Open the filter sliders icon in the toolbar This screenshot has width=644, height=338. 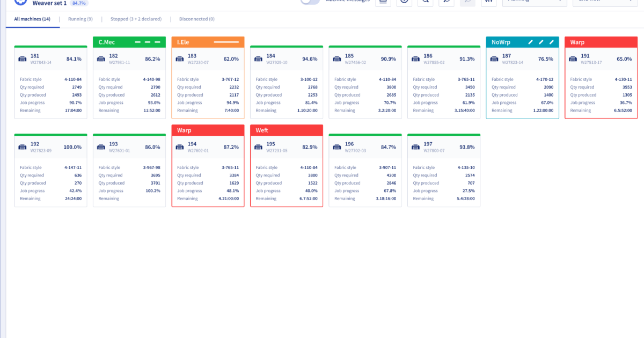click(x=488, y=2)
